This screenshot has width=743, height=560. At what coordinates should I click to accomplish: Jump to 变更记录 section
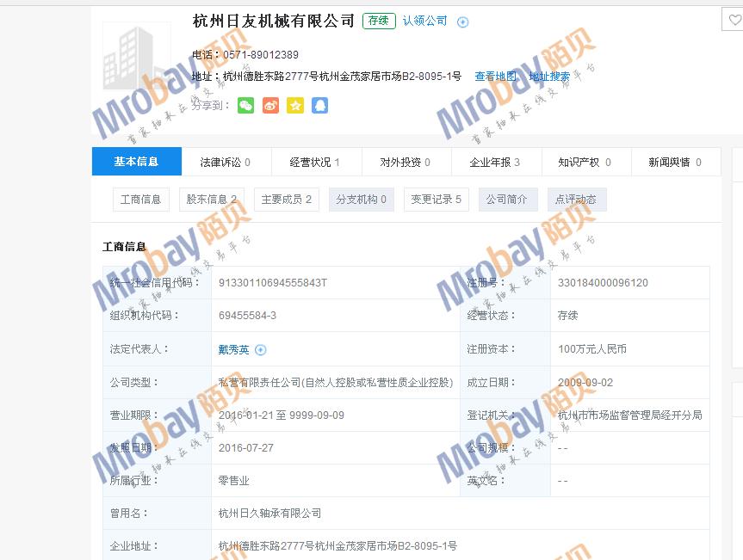coord(436,200)
